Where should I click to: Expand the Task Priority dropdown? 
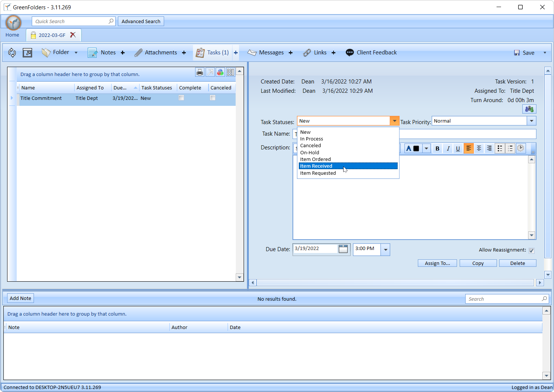click(532, 121)
